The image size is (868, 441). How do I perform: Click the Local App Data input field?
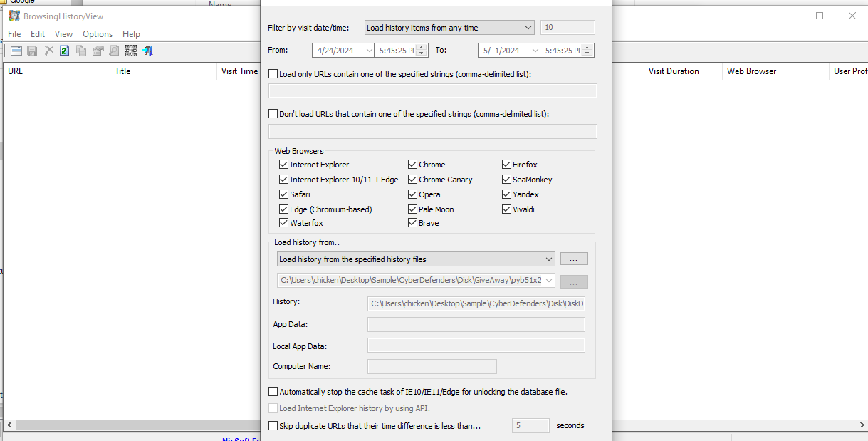(476, 346)
